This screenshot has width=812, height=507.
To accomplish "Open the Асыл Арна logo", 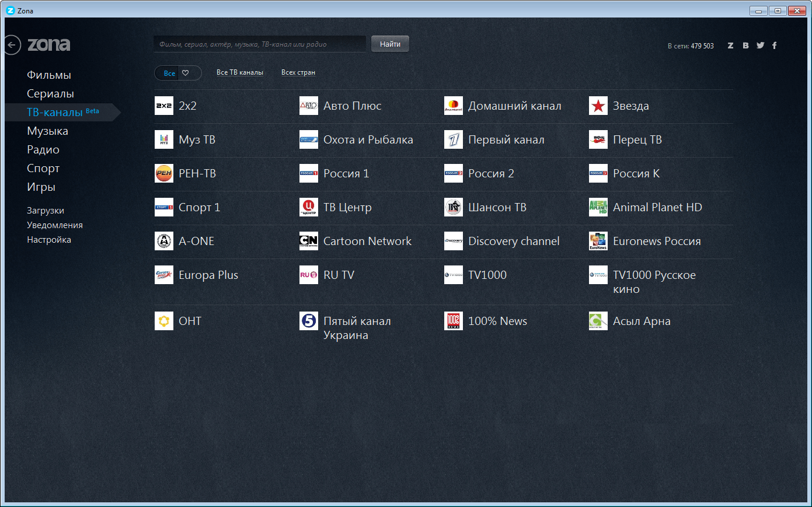I will [x=598, y=321].
